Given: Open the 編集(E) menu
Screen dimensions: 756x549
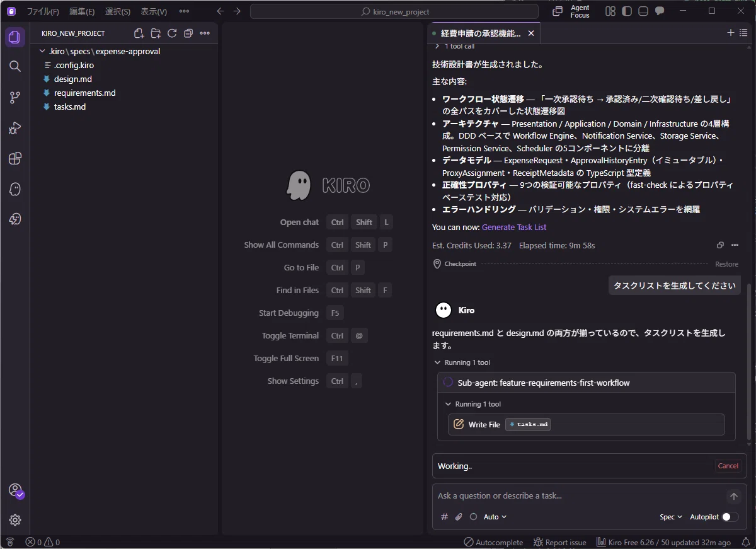Looking at the screenshot, I should [82, 11].
